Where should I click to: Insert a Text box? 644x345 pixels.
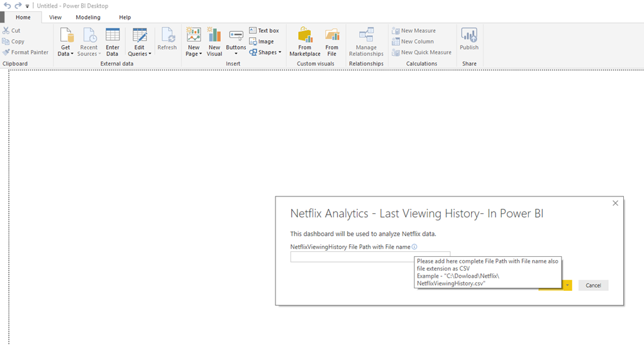(264, 30)
